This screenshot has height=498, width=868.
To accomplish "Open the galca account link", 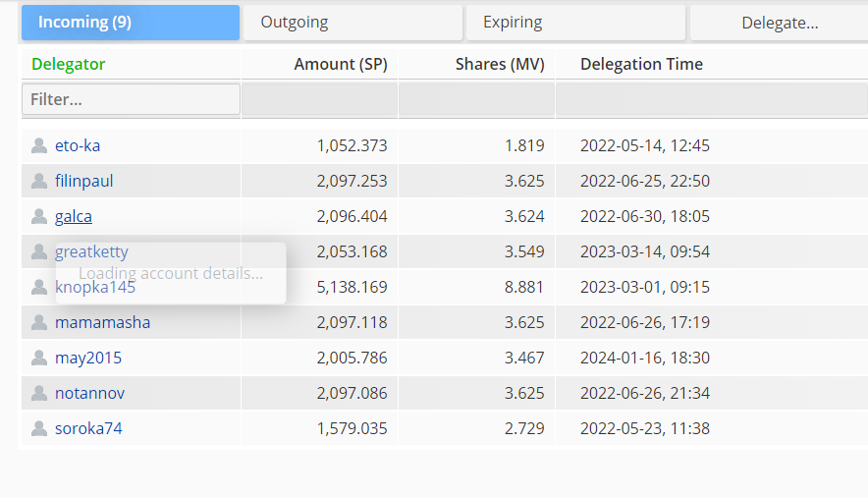I will coord(74,216).
